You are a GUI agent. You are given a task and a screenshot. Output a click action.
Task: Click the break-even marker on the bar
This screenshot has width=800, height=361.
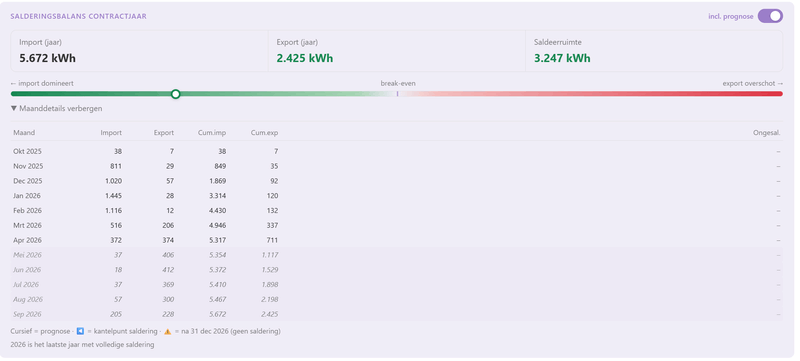pos(397,94)
